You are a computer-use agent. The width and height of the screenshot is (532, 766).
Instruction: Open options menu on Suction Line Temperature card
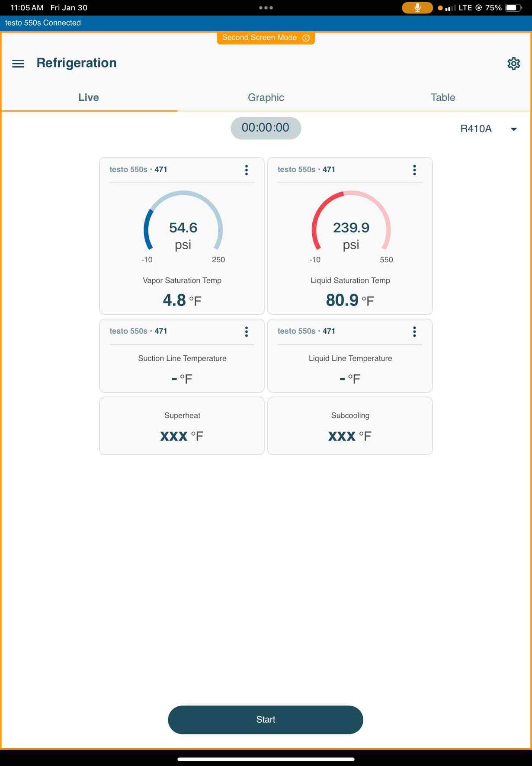coord(247,332)
